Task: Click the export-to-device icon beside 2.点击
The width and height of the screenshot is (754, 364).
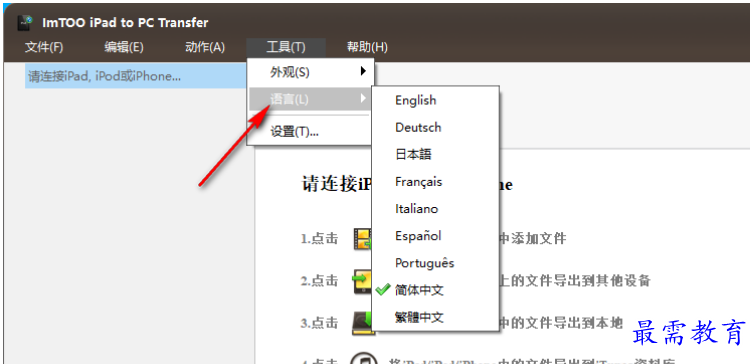Action: click(362, 282)
